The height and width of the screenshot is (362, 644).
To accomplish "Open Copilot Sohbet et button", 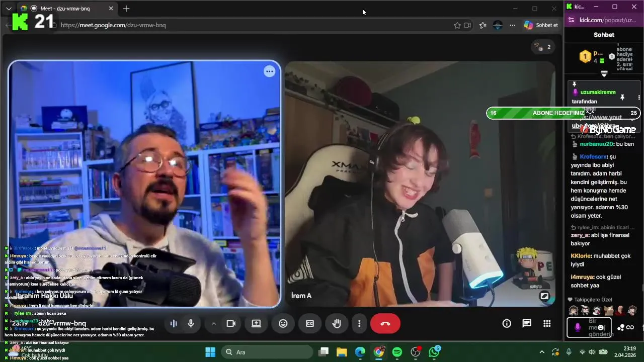I will tap(541, 25).
